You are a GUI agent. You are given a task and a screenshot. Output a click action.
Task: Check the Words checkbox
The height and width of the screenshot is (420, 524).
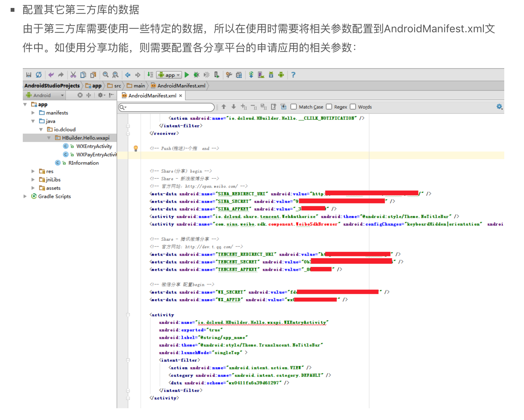[x=353, y=107]
